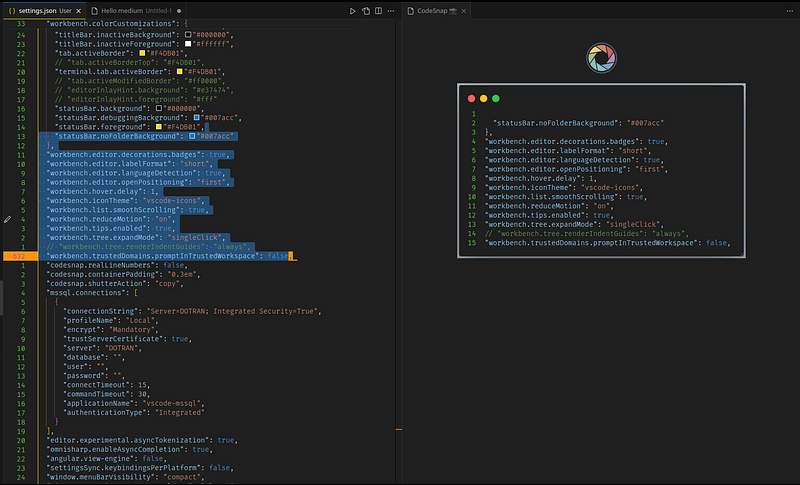Click the red dot in CodeSnap window
The width and height of the screenshot is (800, 485).
(x=471, y=98)
